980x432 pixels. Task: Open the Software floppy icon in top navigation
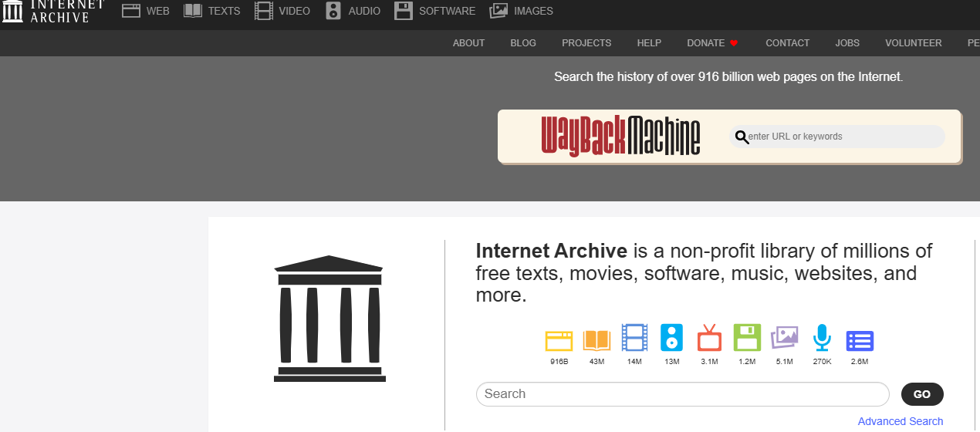pos(404,11)
